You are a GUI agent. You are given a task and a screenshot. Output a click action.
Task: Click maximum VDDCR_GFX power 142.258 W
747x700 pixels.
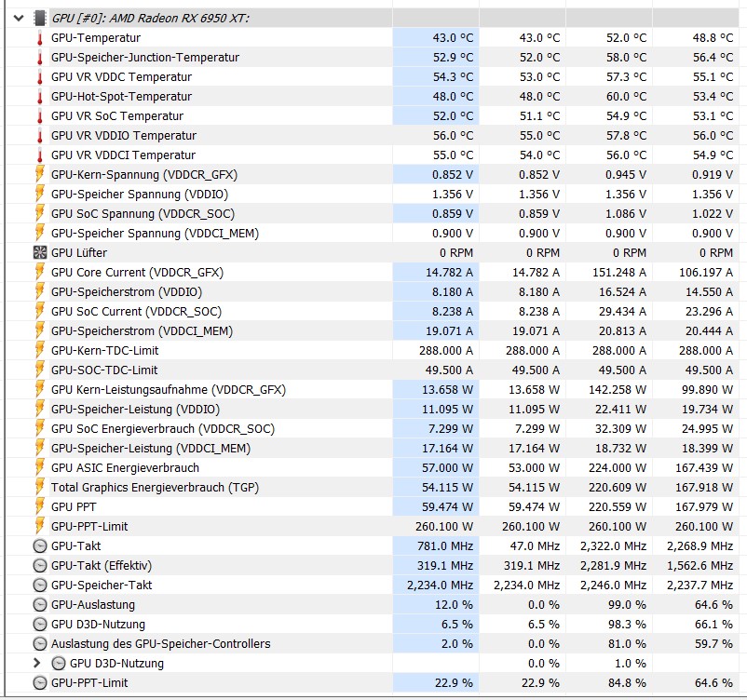617,389
